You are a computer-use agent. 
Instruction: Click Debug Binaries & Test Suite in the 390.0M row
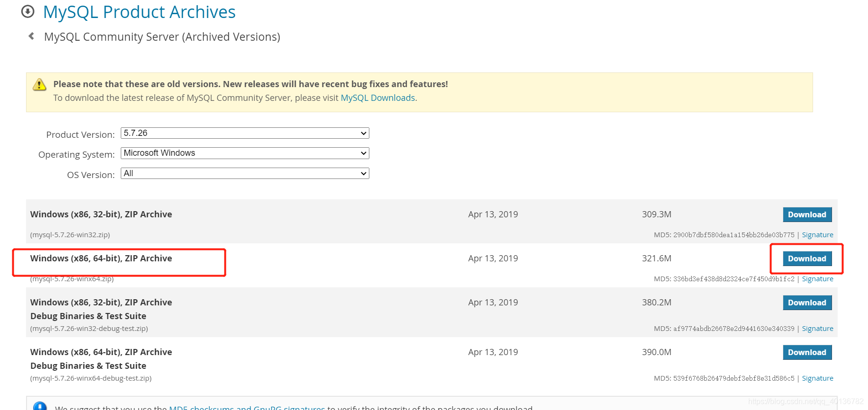pyautogui.click(x=88, y=366)
